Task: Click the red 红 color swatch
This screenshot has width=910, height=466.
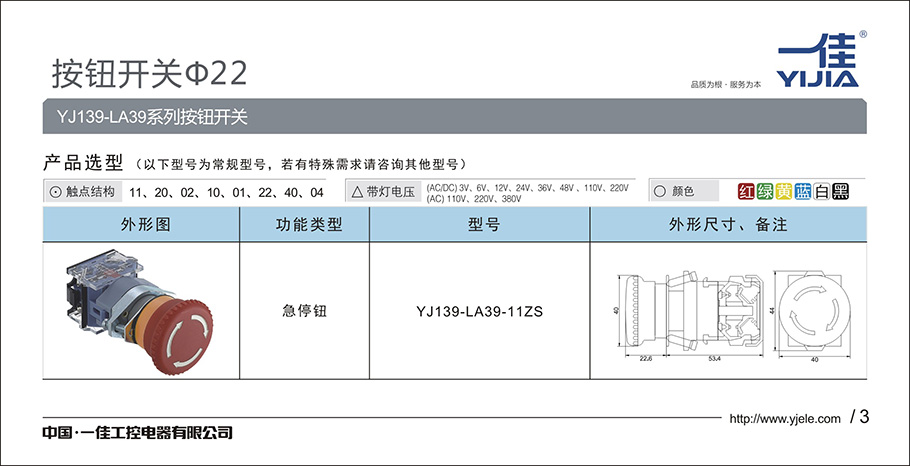Action: tap(745, 191)
